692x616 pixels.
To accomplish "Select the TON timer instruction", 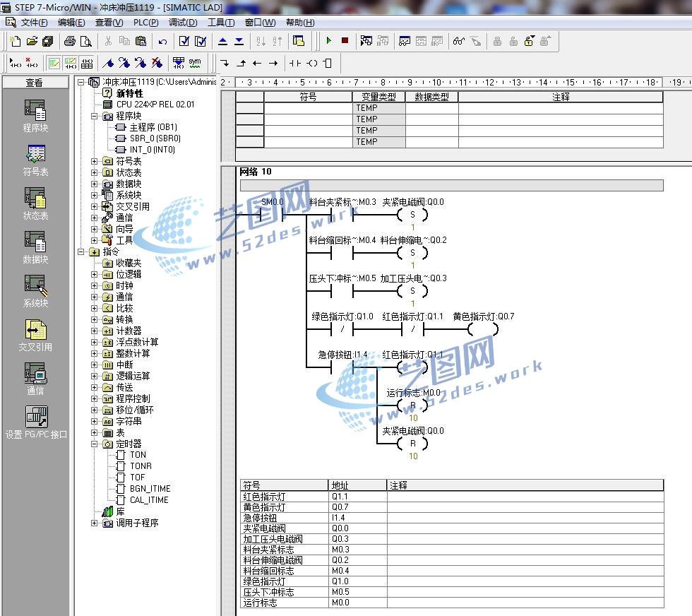I will tap(131, 455).
